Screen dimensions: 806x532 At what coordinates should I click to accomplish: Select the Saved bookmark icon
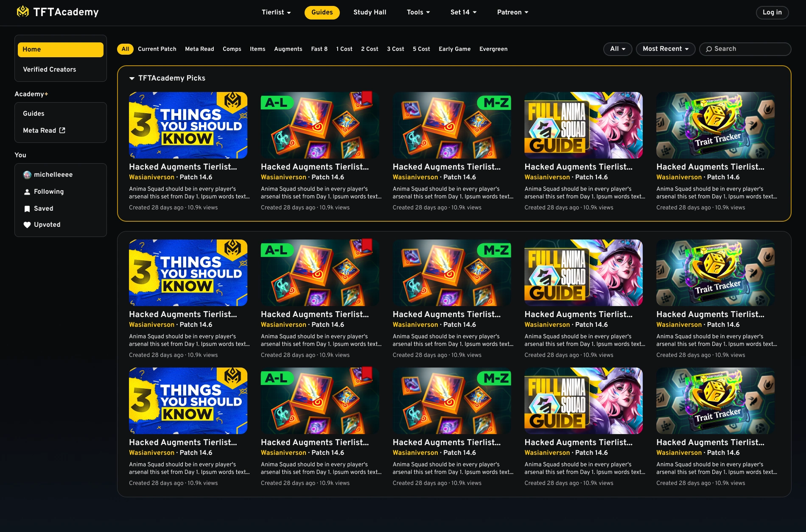pos(27,208)
